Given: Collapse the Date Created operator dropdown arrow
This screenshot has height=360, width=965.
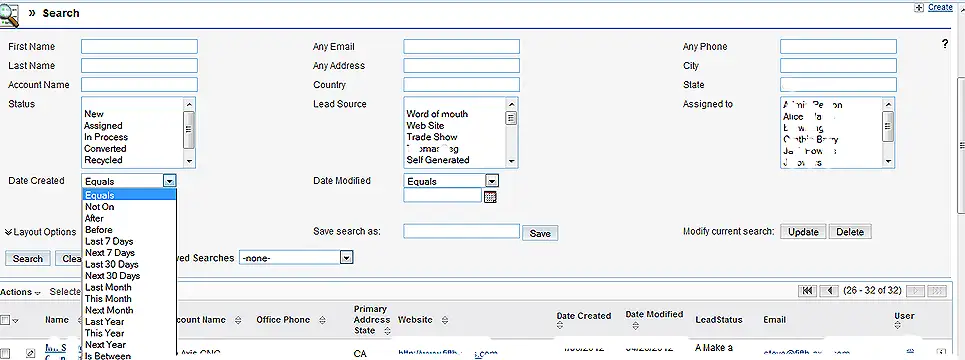Looking at the screenshot, I should (x=170, y=181).
